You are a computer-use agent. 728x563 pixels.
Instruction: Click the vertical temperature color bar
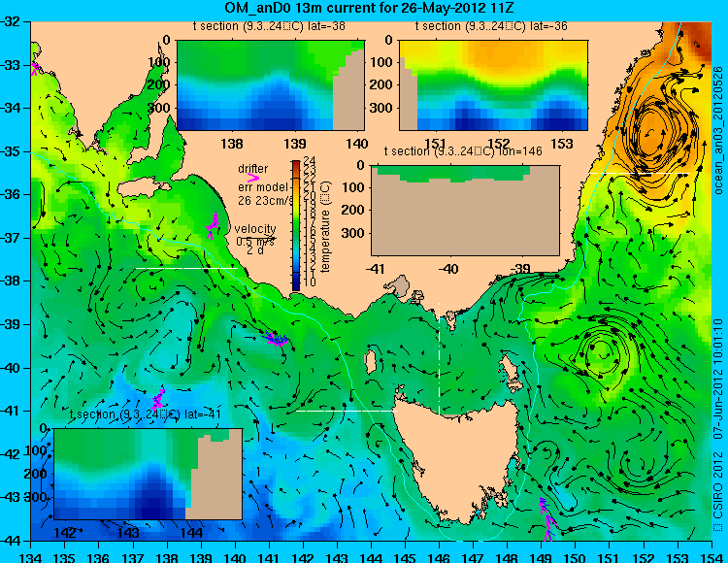tap(296, 225)
